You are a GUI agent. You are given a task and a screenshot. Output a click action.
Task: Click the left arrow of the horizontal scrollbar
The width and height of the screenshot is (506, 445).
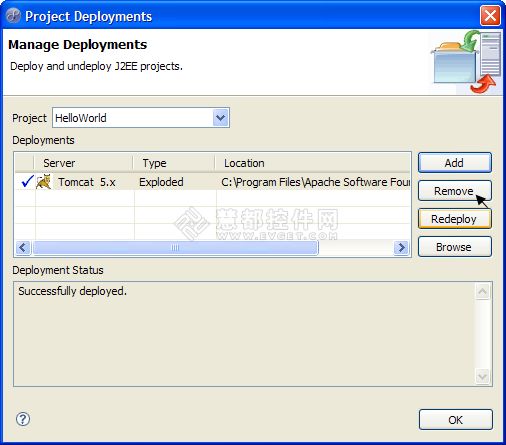(23, 248)
